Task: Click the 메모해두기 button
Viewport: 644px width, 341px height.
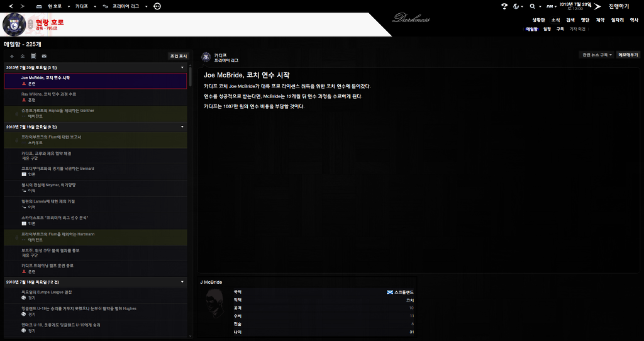Action: [x=628, y=55]
